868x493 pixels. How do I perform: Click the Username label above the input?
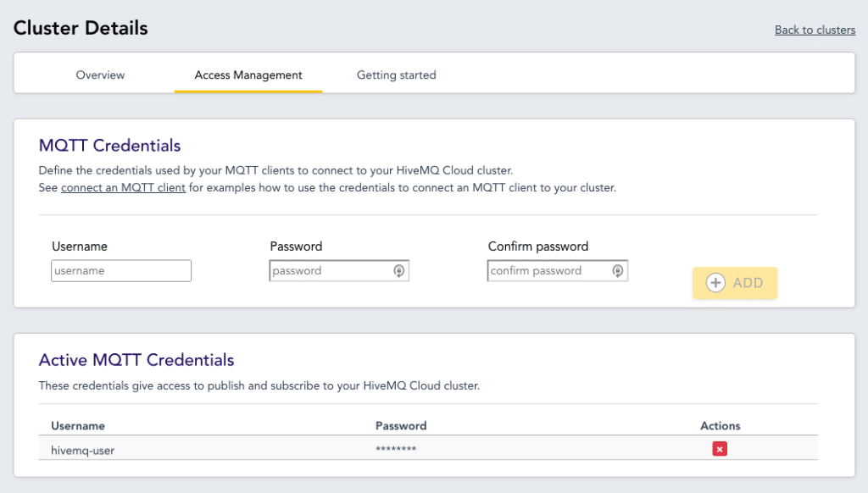coord(80,246)
